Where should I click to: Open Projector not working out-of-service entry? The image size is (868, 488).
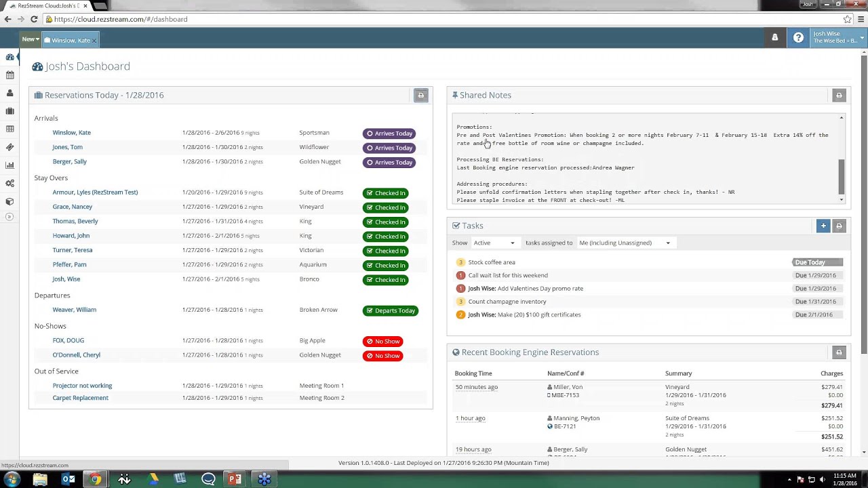coord(82,386)
